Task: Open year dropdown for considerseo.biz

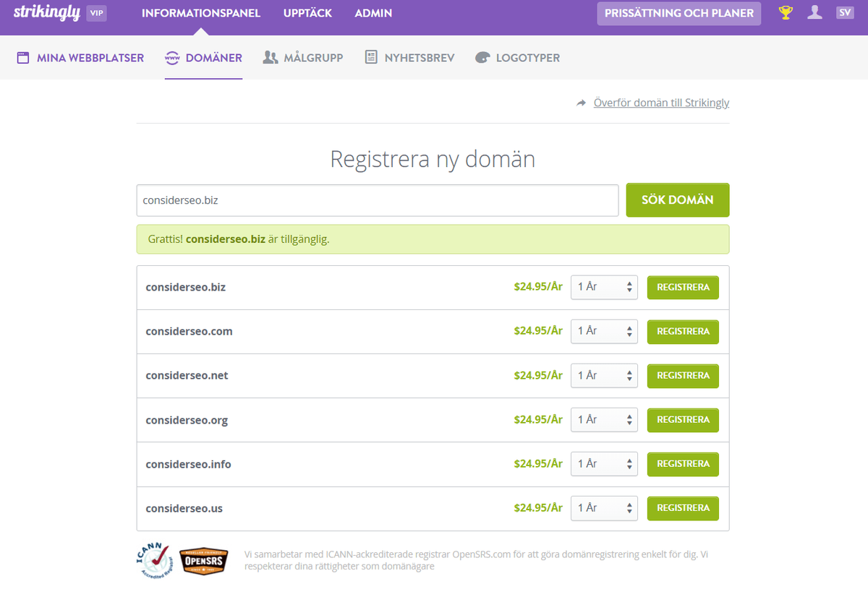Action: pyautogui.click(x=604, y=287)
